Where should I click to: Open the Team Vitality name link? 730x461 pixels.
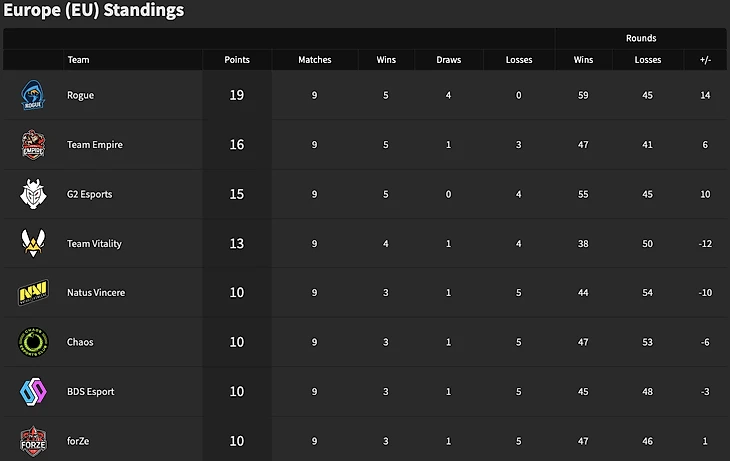94,244
